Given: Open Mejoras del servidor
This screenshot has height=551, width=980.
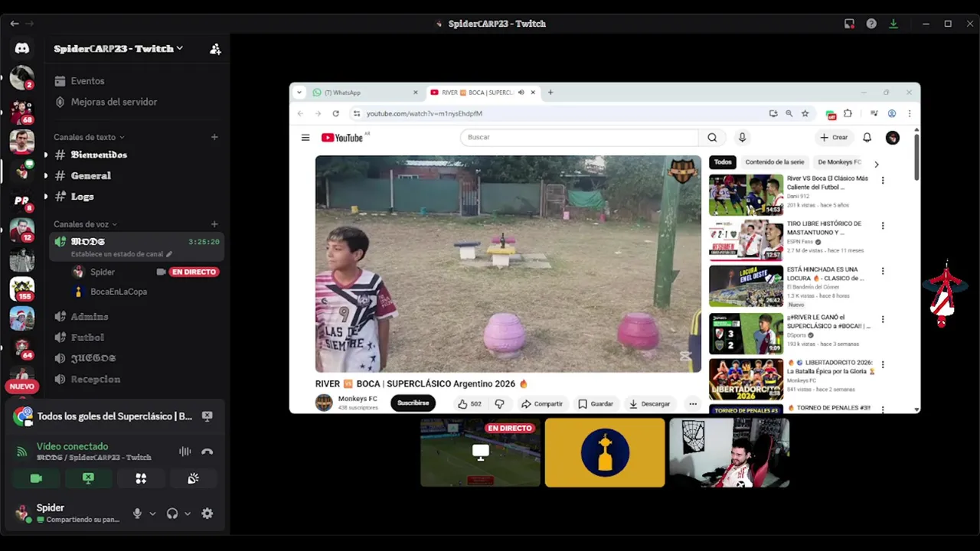Looking at the screenshot, I should click(x=113, y=102).
